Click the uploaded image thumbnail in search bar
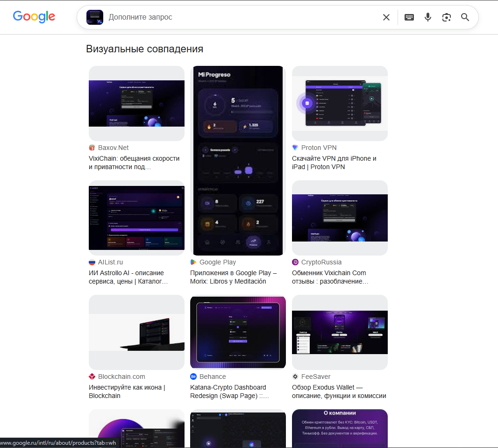This screenshot has width=498, height=448. [95, 17]
